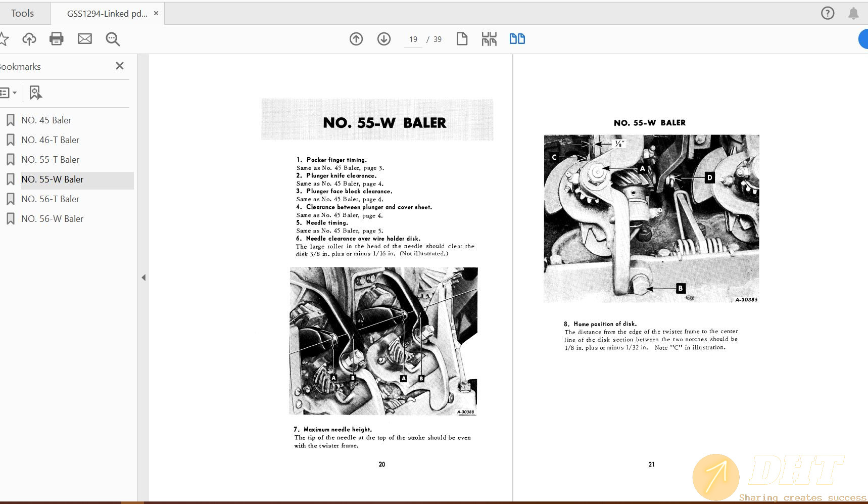868x504 pixels.
Task: Jump to NO. 45 Baler bookmark
Action: pyautogui.click(x=46, y=120)
